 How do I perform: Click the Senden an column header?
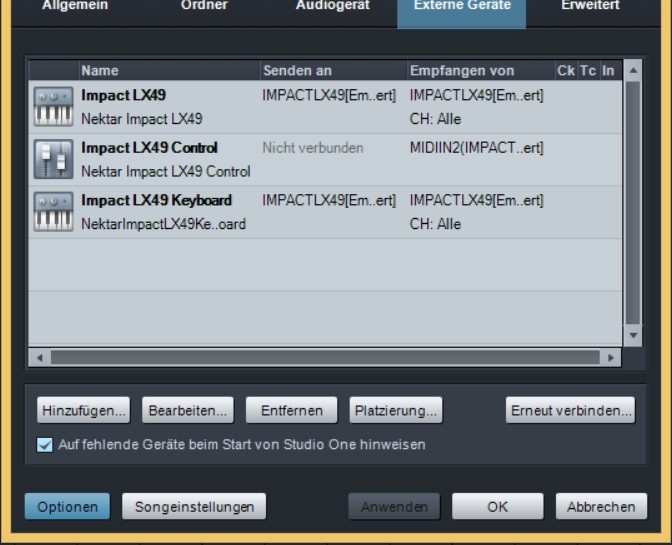pos(334,70)
